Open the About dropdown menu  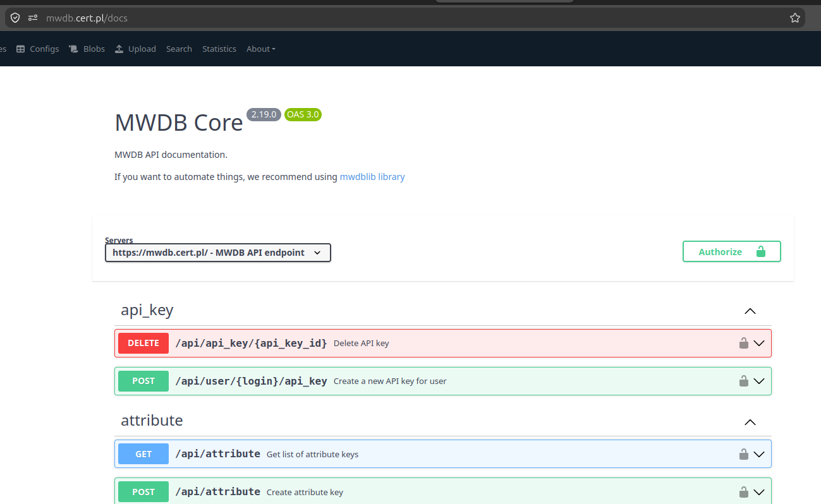(261, 49)
